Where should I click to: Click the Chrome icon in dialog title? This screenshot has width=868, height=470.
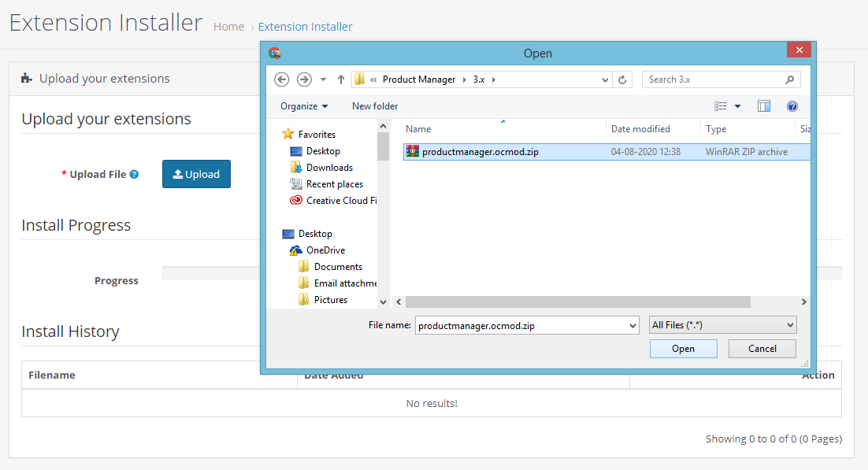275,54
